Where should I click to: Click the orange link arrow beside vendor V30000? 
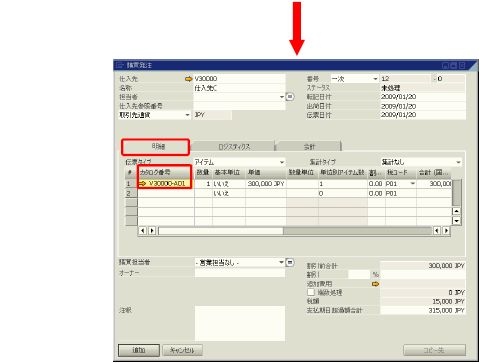[189, 79]
